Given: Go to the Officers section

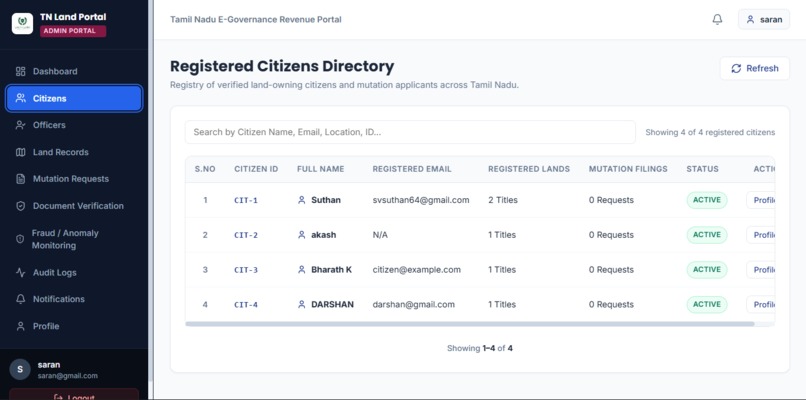Looking at the screenshot, I should coord(74,125).
